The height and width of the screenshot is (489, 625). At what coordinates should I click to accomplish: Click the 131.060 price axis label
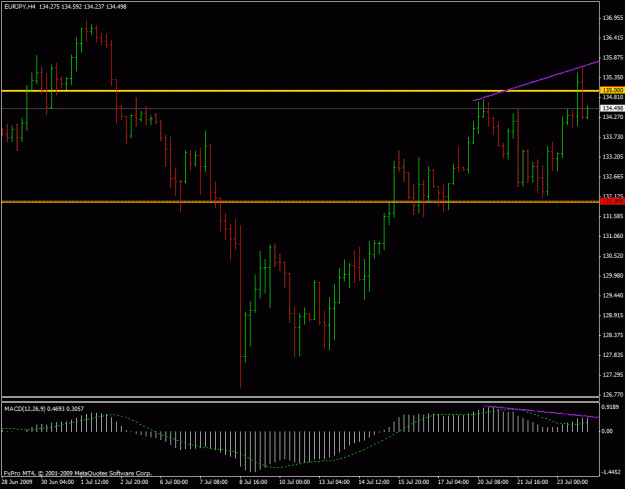[613, 236]
